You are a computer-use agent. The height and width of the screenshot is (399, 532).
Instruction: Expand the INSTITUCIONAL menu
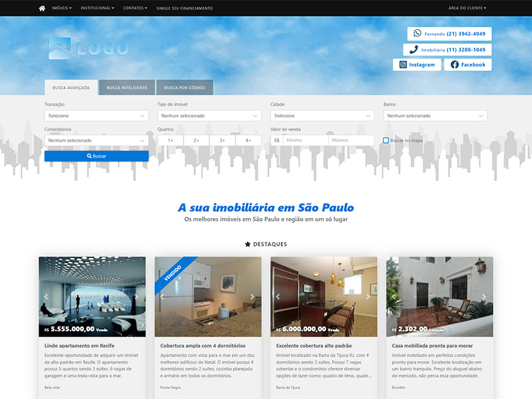point(97,8)
